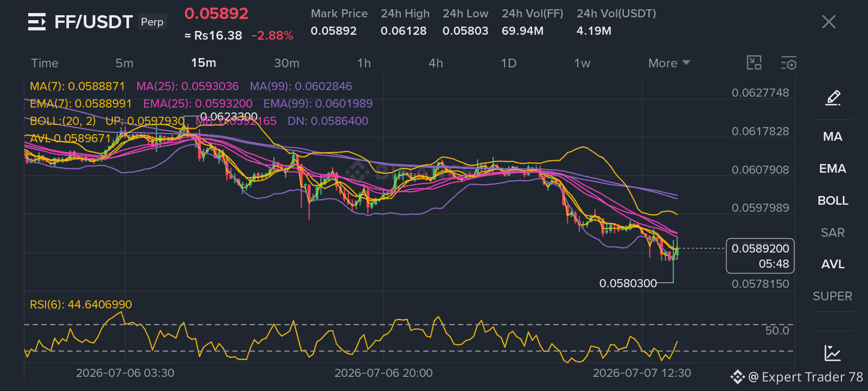
Task: Click the MA(99) legend value
Action: pos(301,86)
